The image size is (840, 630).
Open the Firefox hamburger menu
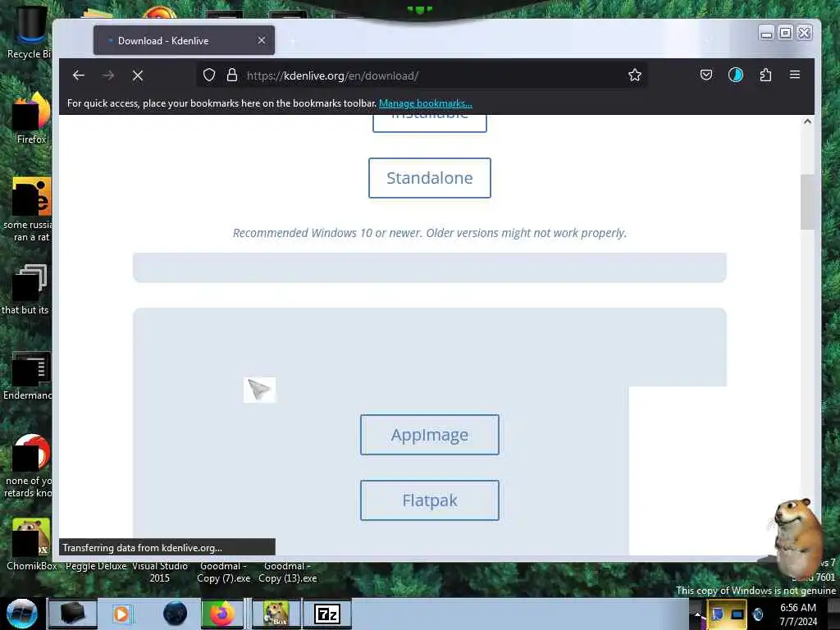tap(794, 75)
